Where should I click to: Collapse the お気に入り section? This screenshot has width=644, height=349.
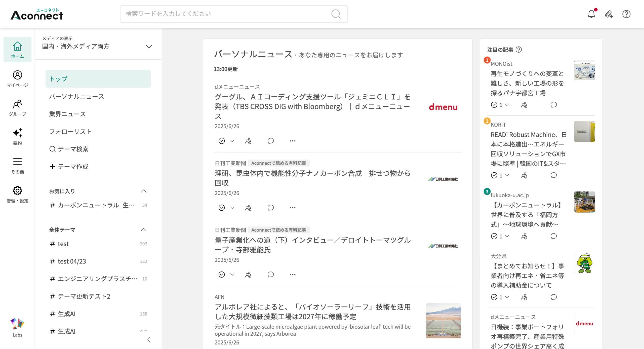tap(144, 191)
